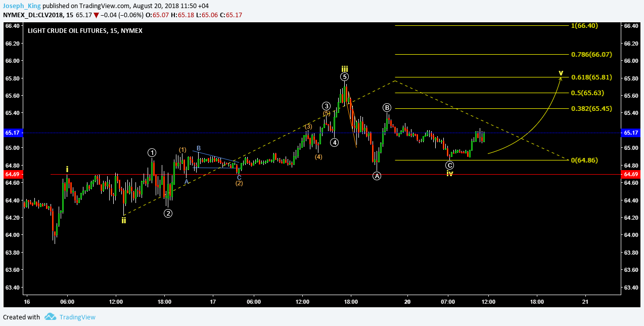Click the red 64.69 price tag on right axis

631,174
